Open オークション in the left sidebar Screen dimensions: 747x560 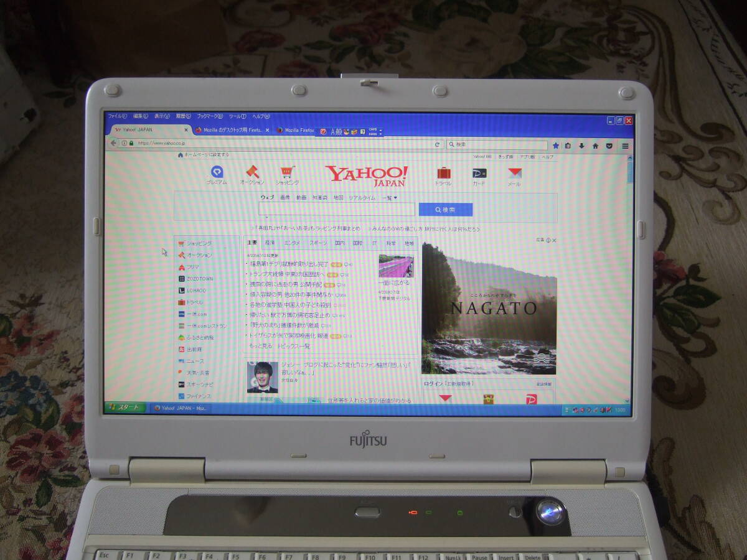pos(195,255)
